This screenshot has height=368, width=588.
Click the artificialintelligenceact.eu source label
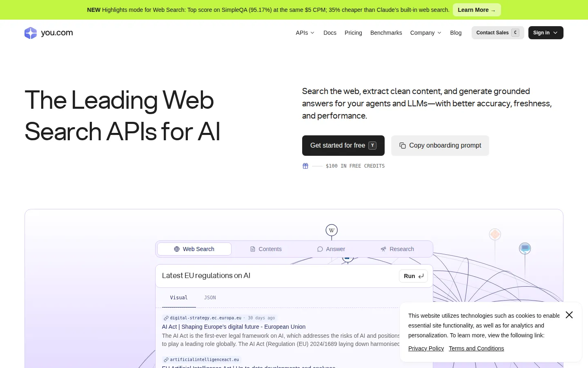(x=204, y=359)
